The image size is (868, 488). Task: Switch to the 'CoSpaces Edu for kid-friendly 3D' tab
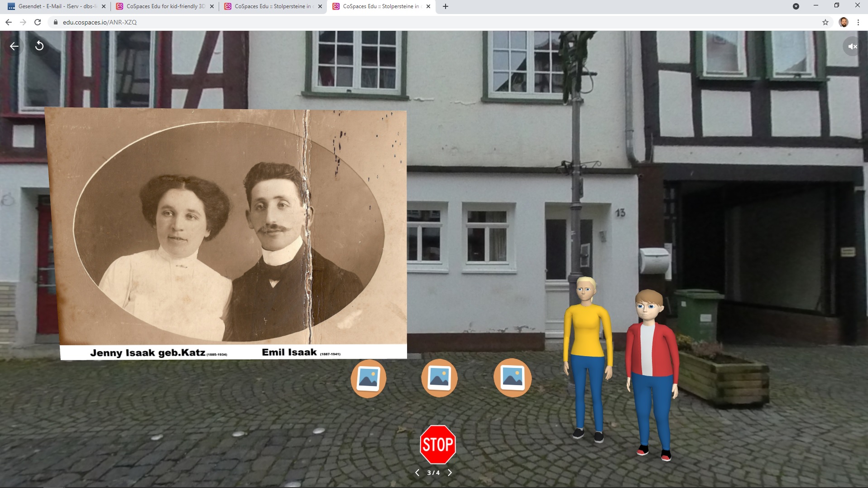[x=163, y=6]
